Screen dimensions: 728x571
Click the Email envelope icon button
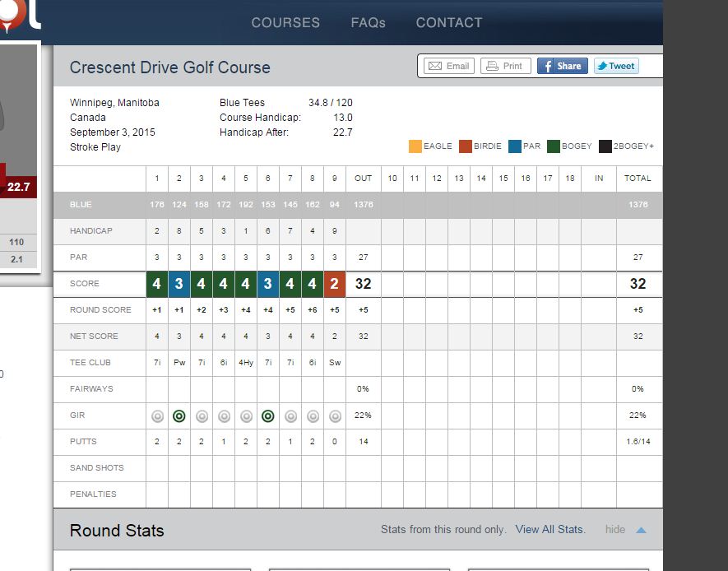(x=448, y=66)
